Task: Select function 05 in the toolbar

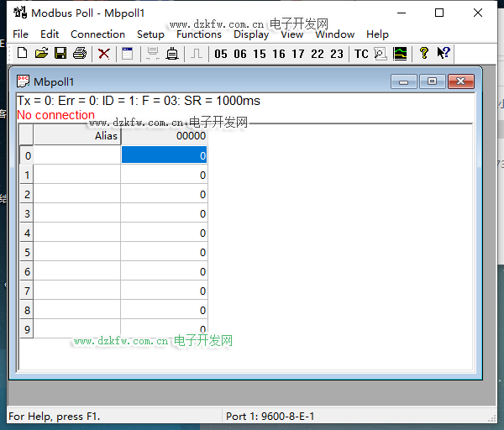Action: point(221,54)
